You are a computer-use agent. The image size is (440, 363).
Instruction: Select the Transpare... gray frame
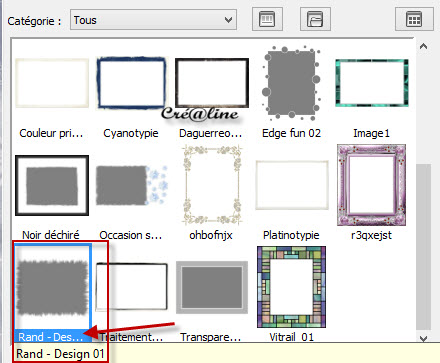pos(212,287)
